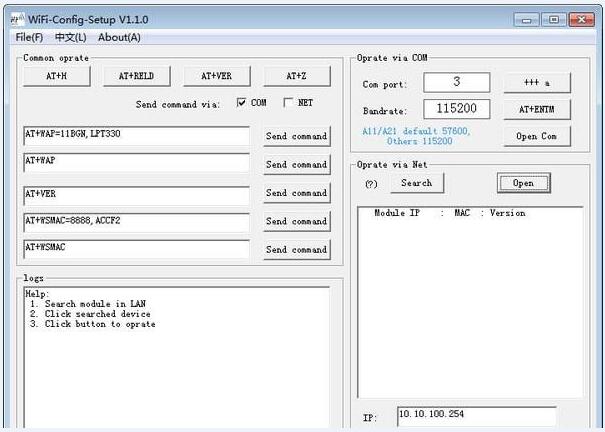Maximize the WiFi-Config-Setup window
The height and width of the screenshot is (432, 605).
(x=554, y=20)
